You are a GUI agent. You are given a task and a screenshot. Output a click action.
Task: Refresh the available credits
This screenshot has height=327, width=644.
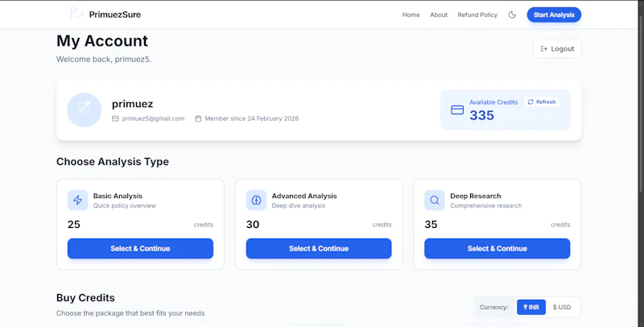tap(541, 101)
